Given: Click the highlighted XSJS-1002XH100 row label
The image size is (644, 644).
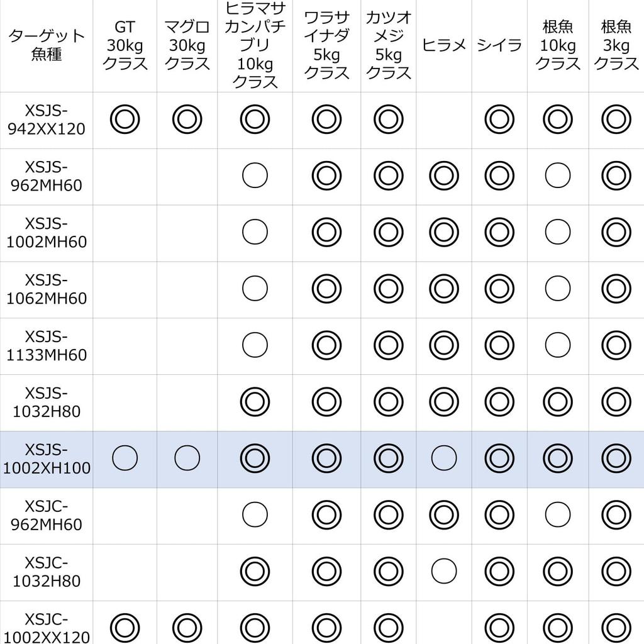Looking at the screenshot, I should 47,458.
